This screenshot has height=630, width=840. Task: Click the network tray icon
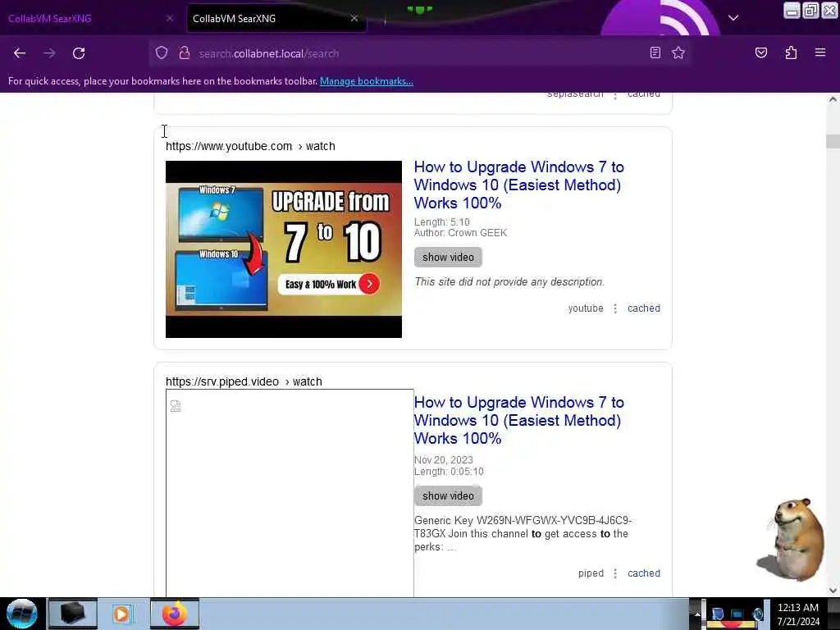(737, 614)
